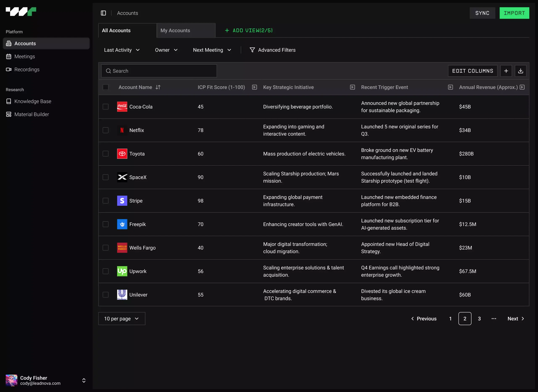
Task: Click the run icon beside Annual Revenue
Action: (522, 87)
